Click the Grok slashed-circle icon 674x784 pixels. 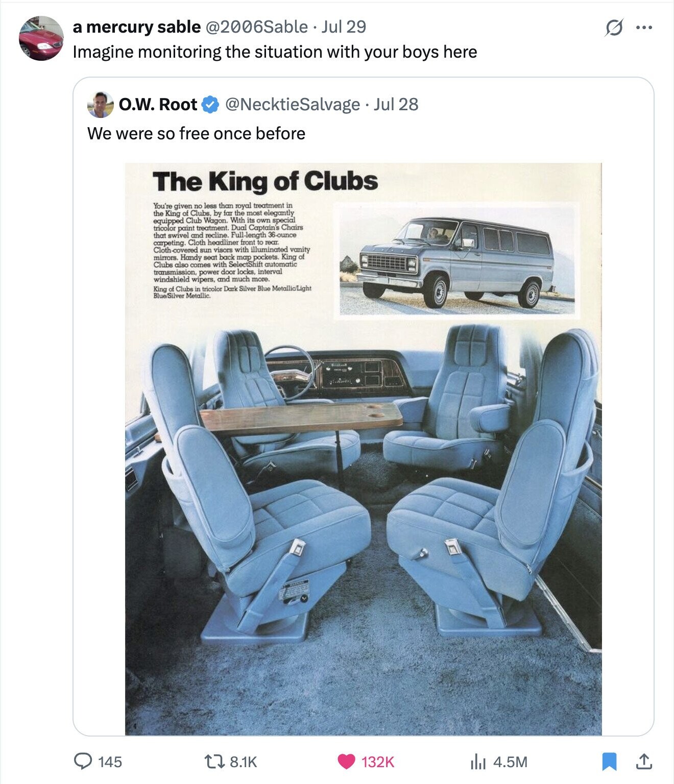point(613,28)
